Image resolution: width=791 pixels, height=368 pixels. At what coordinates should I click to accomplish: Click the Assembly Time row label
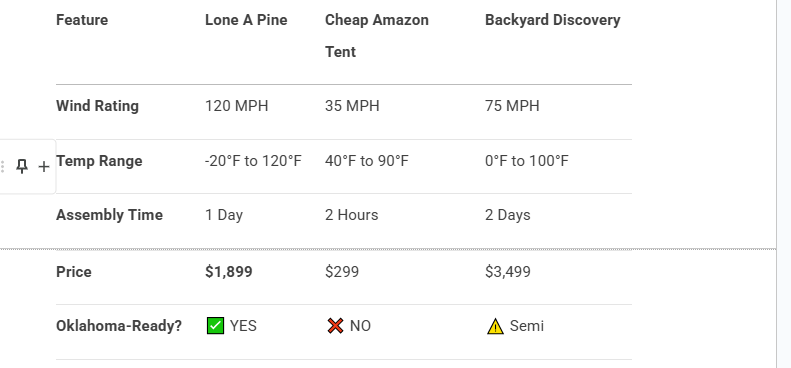(109, 215)
